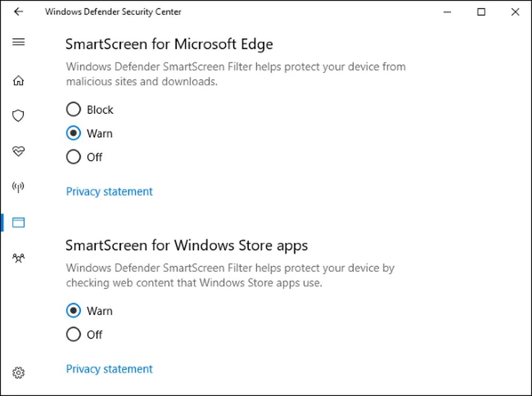This screenshot has width=532, height=396.
Task: Select Warn for Windows Store apps
Action: (x=73, y=311)
